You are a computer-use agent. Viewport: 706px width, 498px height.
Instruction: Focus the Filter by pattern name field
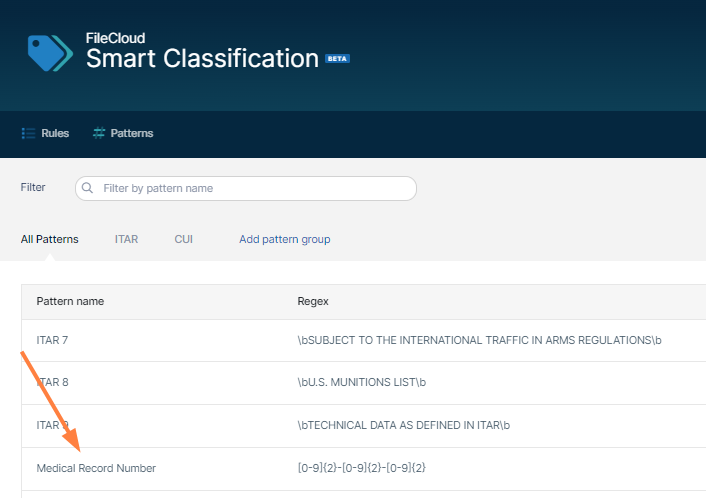[x=255, y=188]
